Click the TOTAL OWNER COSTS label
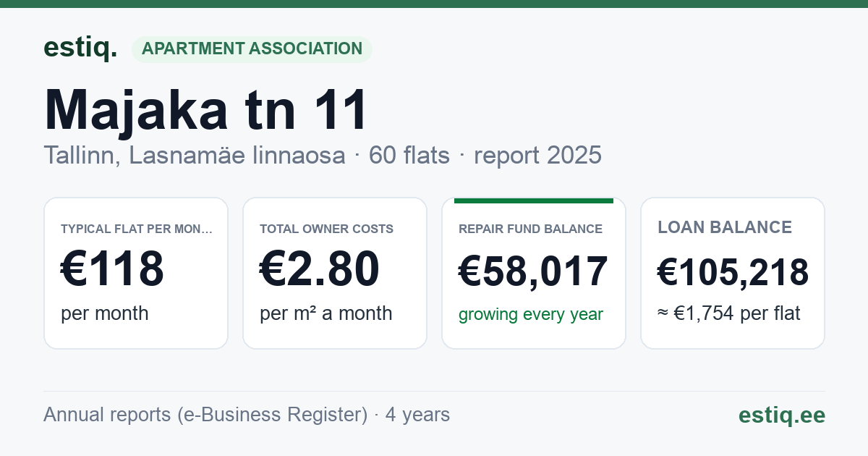Image resolution: width=868 pixels, height=456 pixels. [x=326, y=229]
